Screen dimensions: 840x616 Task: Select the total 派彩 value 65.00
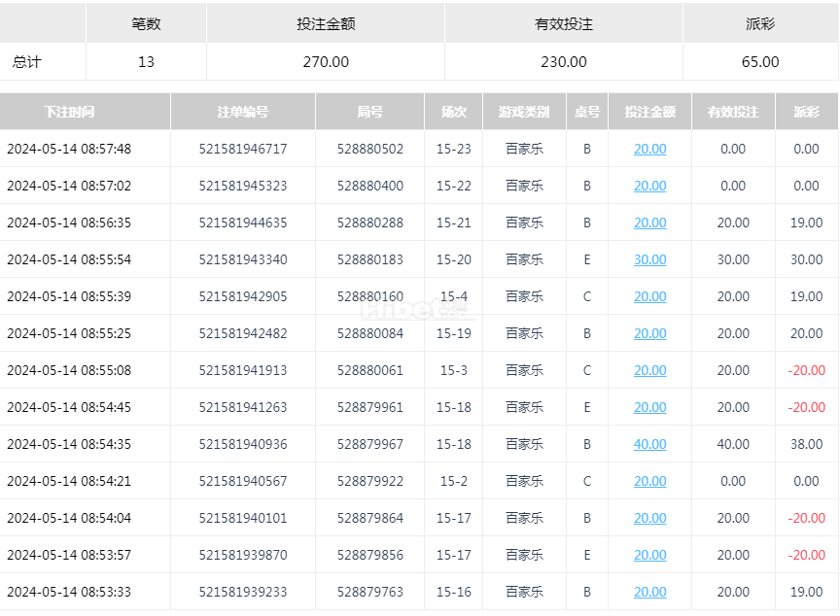(760, 61)
